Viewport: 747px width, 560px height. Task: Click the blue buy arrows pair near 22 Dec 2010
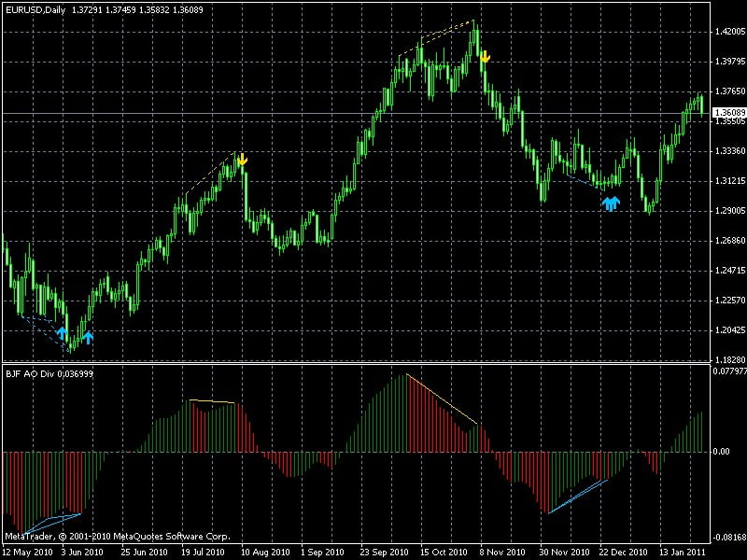pos(611,203)
